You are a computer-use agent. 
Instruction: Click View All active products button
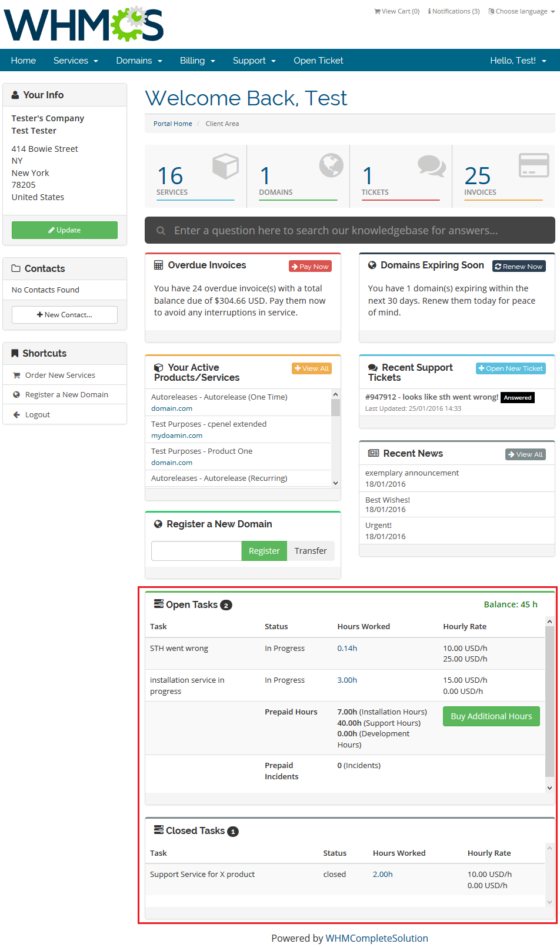[x=312, y=368]
